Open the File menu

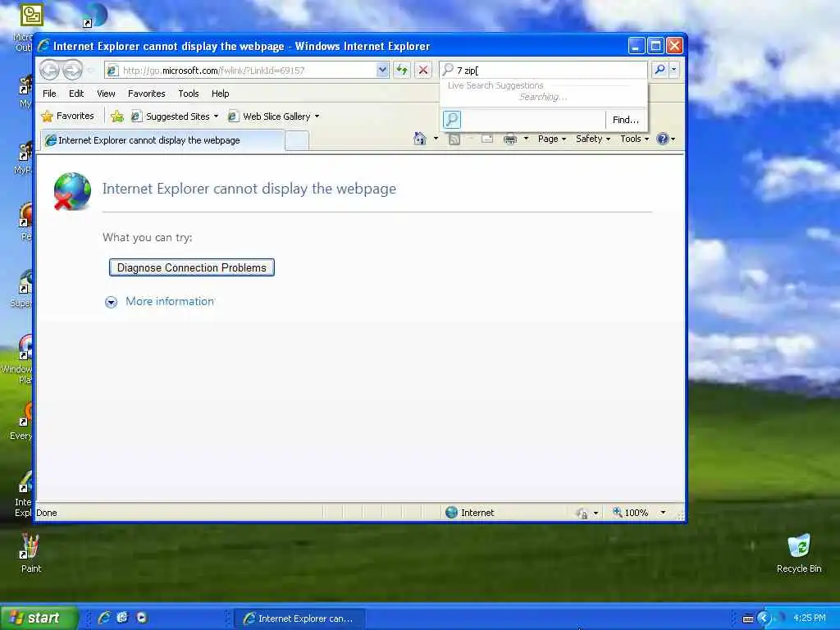point(49,94)
